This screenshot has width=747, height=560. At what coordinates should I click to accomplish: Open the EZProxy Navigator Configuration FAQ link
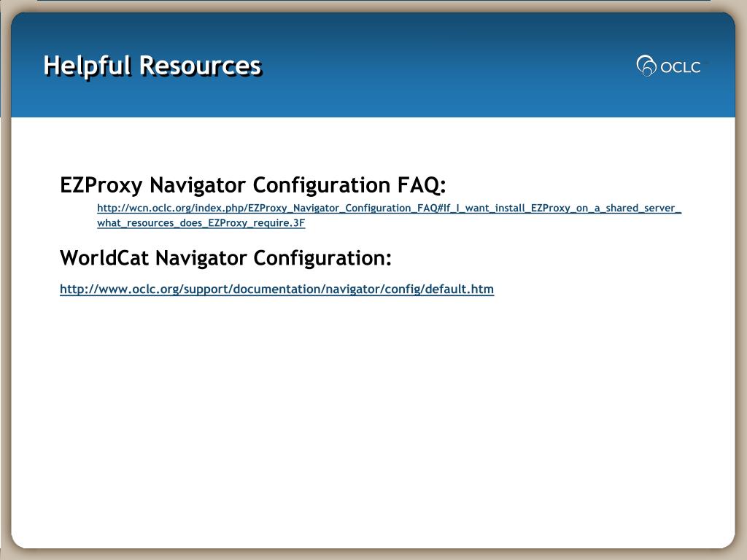[x=390, y=215]
